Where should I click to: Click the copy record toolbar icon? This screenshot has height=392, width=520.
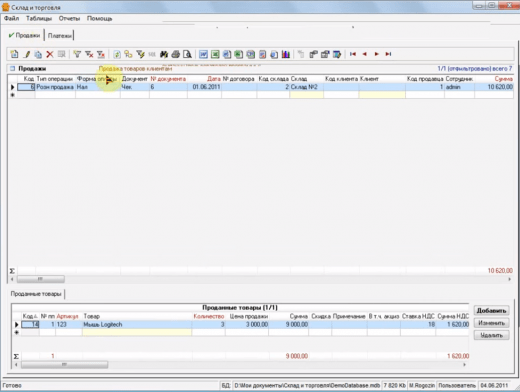38,54
